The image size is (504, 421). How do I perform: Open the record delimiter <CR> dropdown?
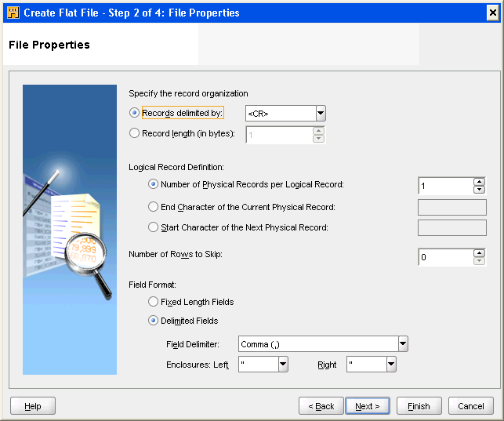point(320,114)
